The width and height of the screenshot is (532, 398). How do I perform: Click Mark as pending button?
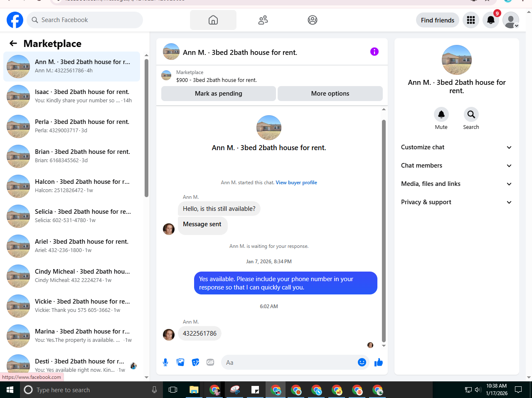click(x=219, y=94)
